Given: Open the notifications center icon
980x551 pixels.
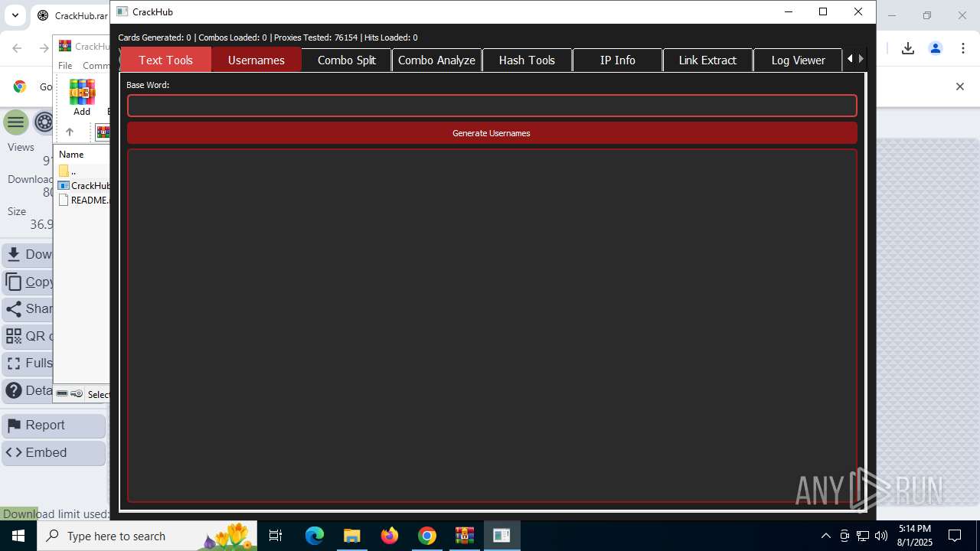Looking at the screenshot, I should [955, 536].
